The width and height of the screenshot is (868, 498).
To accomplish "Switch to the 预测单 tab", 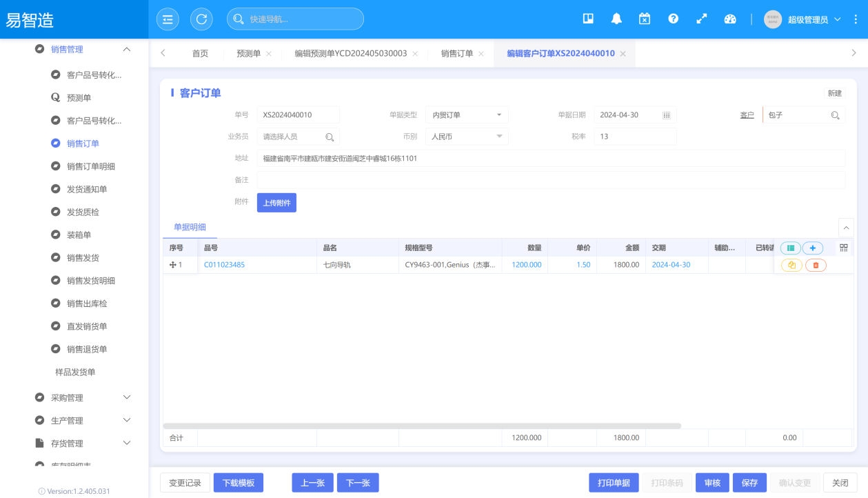I will (248, 54).
